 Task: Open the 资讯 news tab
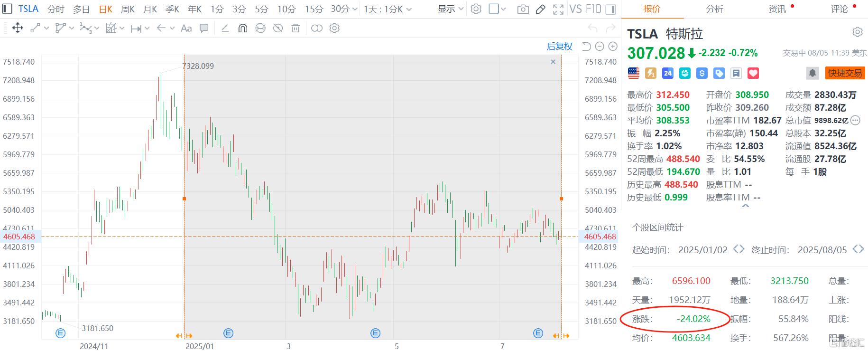tap(777, 9)
